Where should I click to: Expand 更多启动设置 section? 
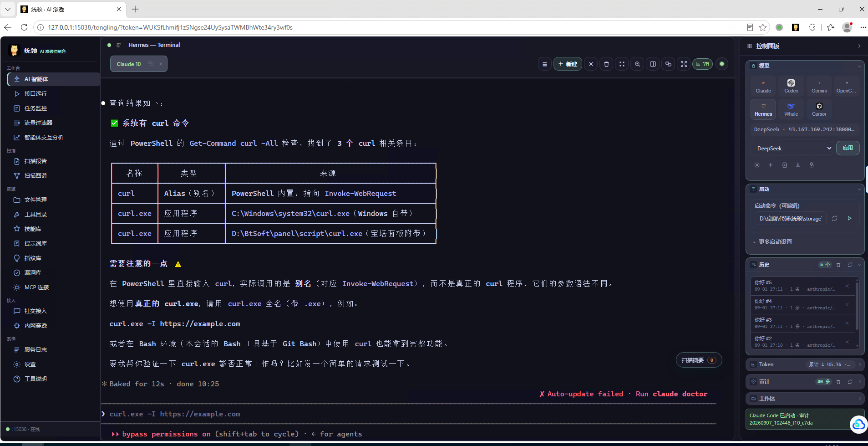click(775, 242)
